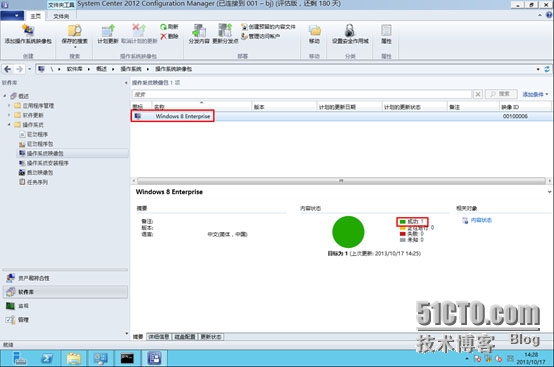Collapse the Overview (概述) tree node
Viewport: 554px width, 367px height.
(x=5, y=96)
